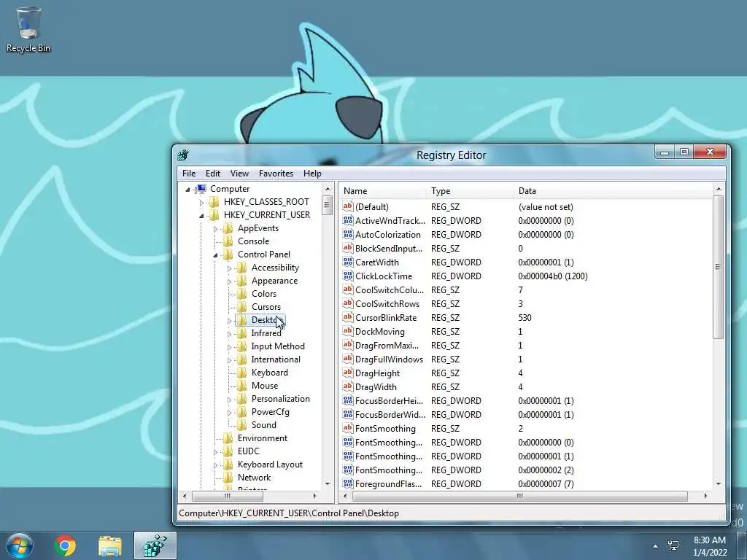The image size is (747, 560).
Task: Select the Mouse key in the tree
Action: pyautogui.click(x=264, y=386)
